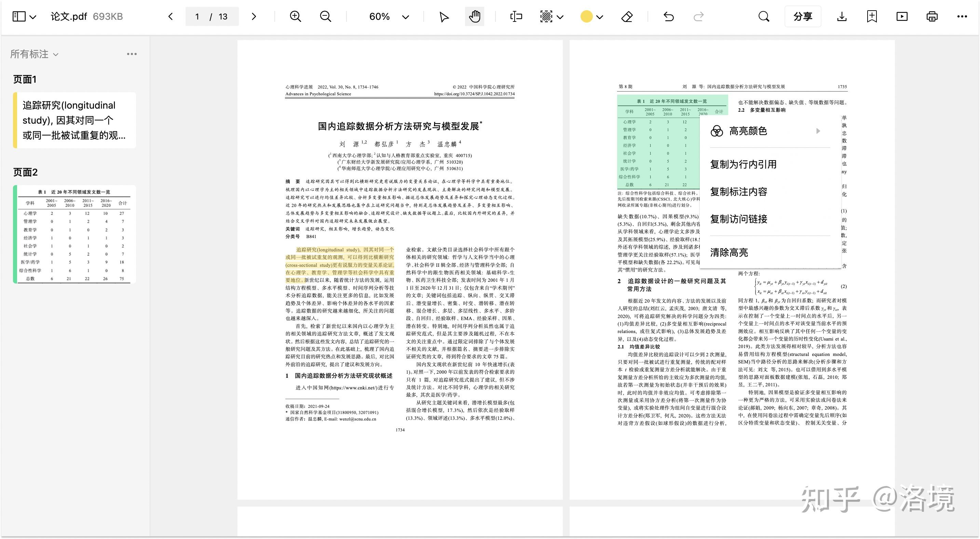Viewport: 980px width, 539px height.
Task: Start presentation mode
Action: pyautogui.click(x=902, y=16)
